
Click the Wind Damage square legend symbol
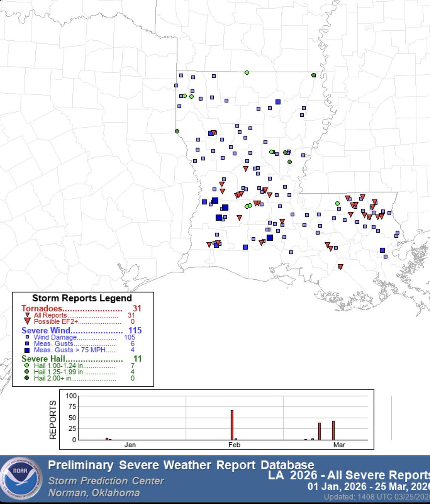[x=27, y=337]
